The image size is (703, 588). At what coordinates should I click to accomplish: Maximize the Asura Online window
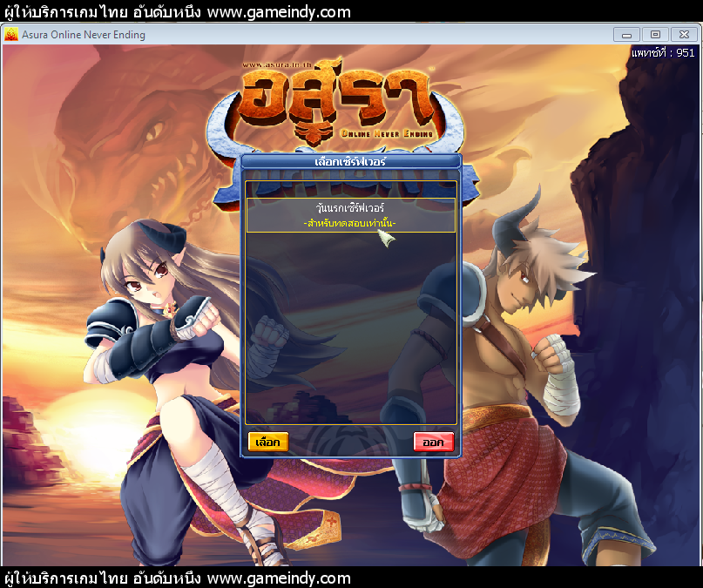coord(655,35)
